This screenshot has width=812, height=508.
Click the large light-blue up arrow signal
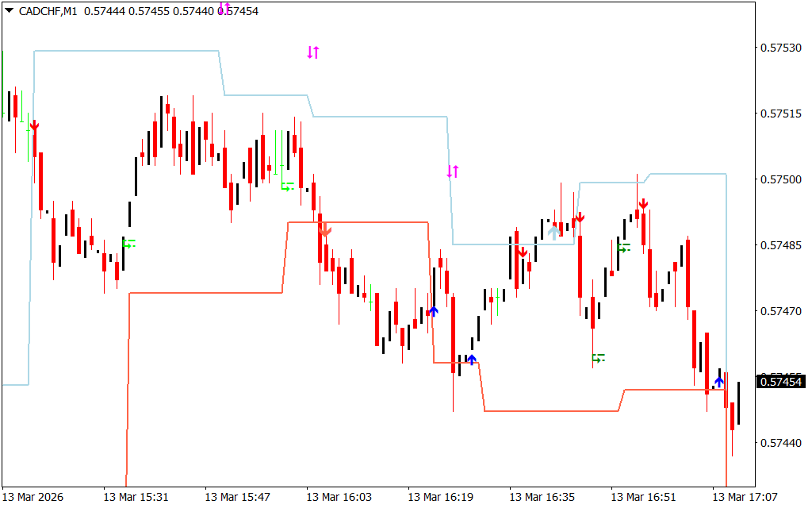pyautogui.click(x=553, y=232)
